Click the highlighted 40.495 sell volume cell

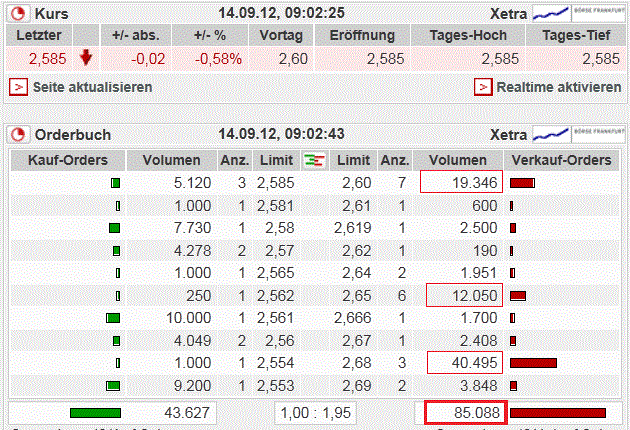click(x=460, y=363)
